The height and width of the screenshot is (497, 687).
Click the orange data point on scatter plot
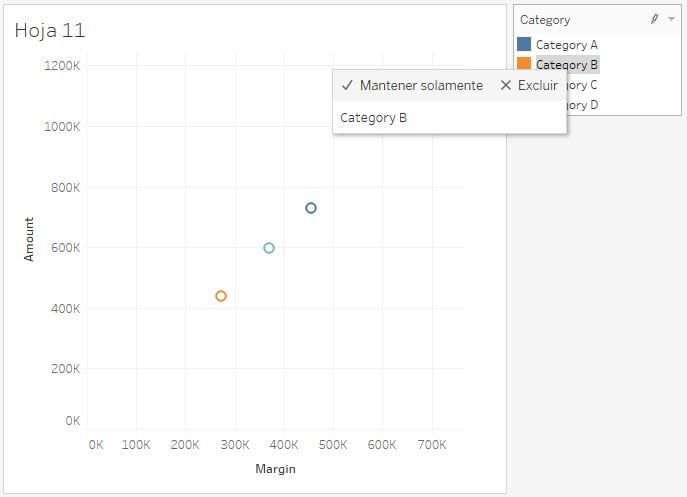pos(221,296)
